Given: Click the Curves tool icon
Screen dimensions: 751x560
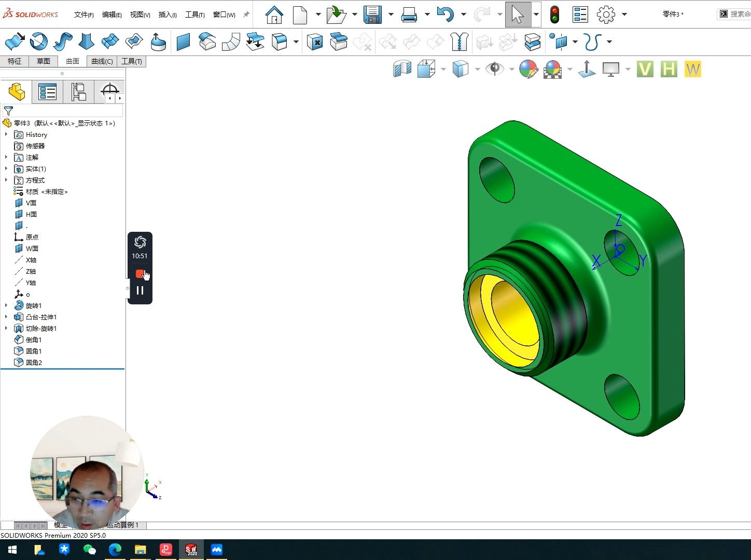Looking at the screenshot, I should pyautogui.click(x=592, y=41).
